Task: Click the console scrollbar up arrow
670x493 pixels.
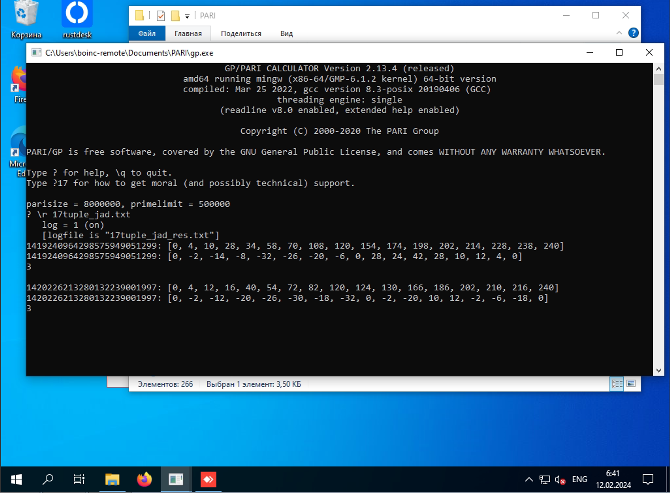Action: [658, 69]
